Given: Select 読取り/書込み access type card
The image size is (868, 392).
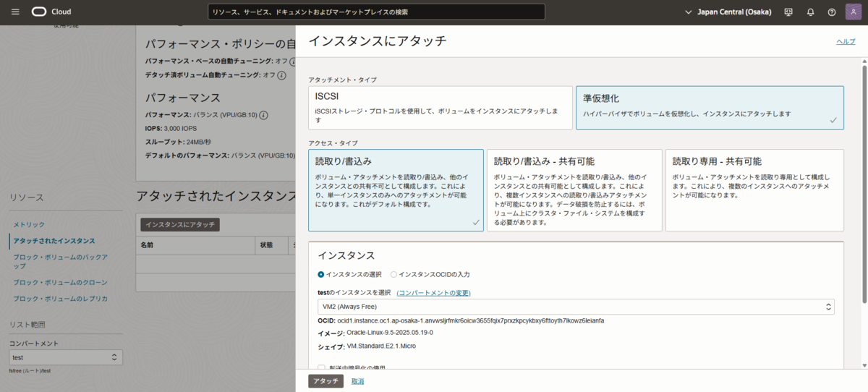Looking at the screenshot, I should (x=396, y=190).
